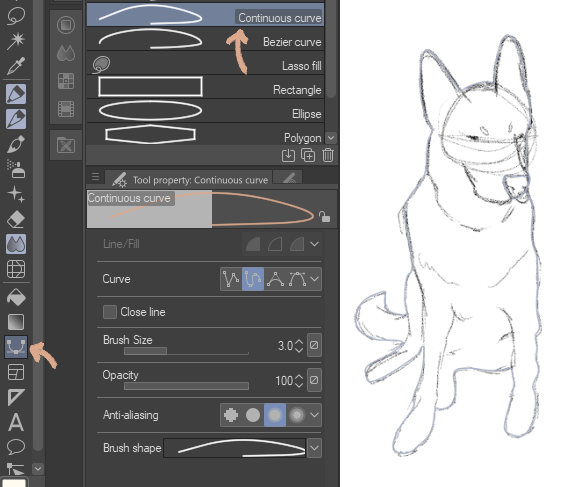Image resolution: width=565 pixels, height=487 pixels.
Task: Click the folder with X icon
Action: pyautogui.click(x=66, y=146)
